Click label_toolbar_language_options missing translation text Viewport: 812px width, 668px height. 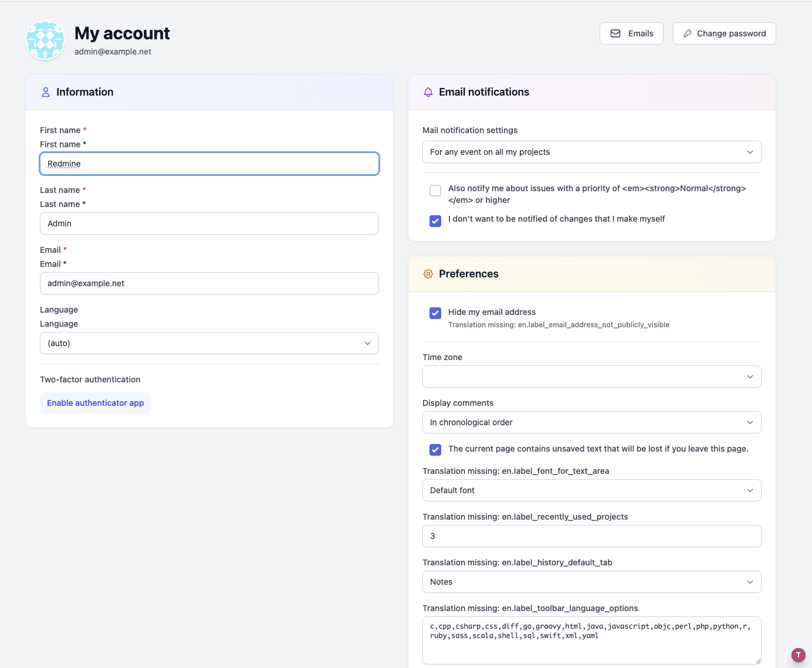tap(530, 608)
